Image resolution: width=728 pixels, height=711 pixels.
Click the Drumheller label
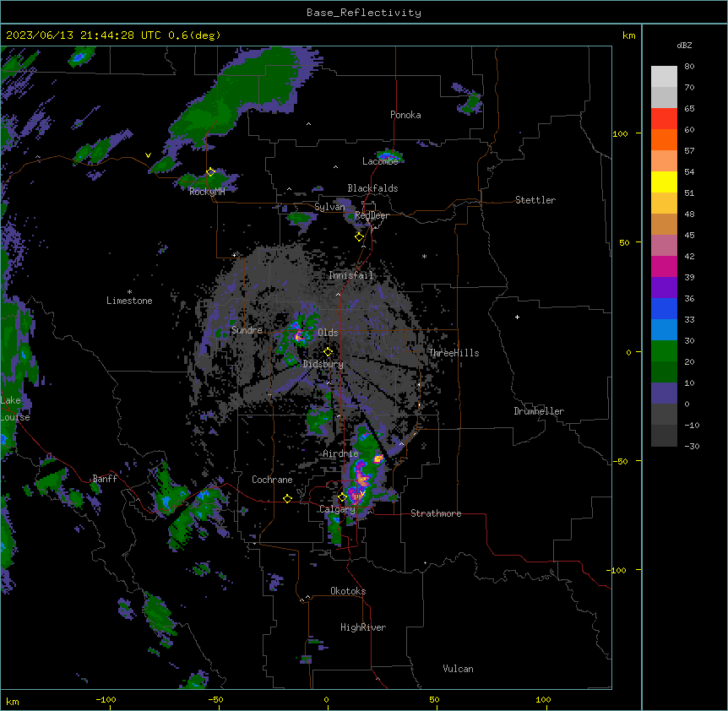[539, 411]
